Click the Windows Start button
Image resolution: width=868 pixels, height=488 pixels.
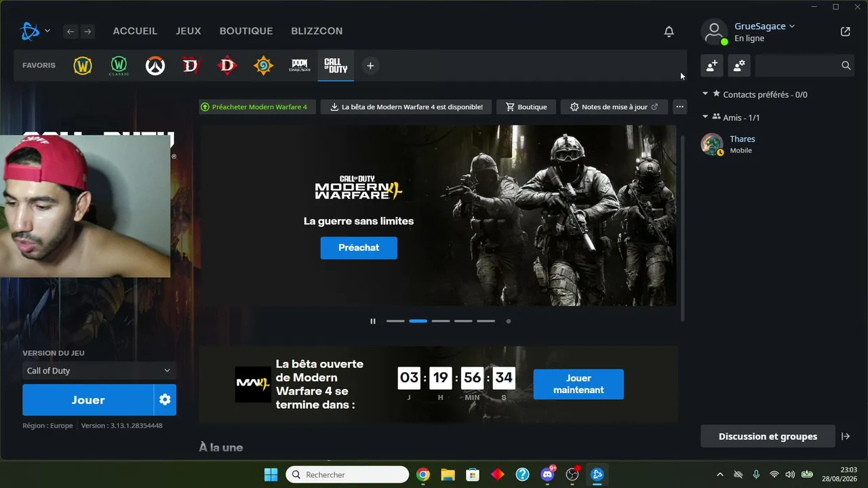[271, 474]
